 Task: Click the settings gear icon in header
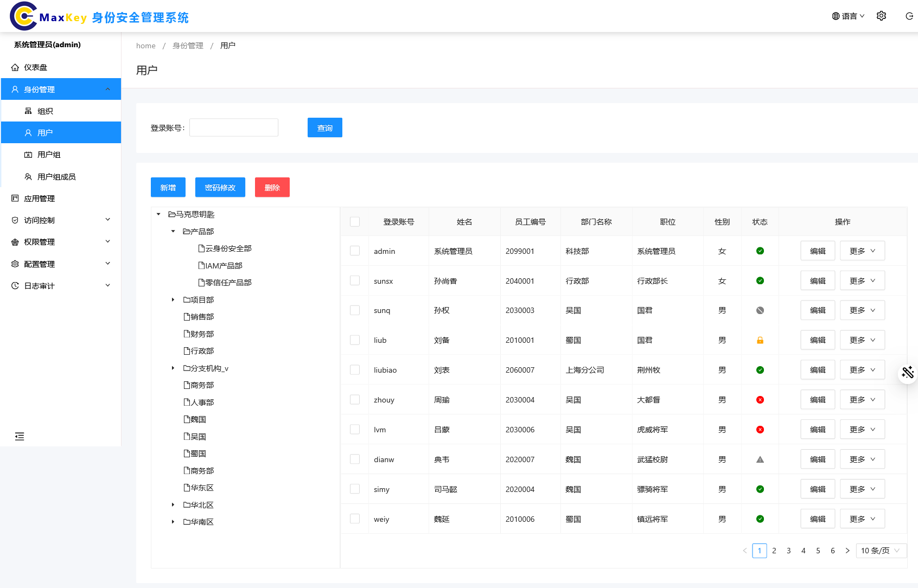pyautogui.click(x=881, y=16)
